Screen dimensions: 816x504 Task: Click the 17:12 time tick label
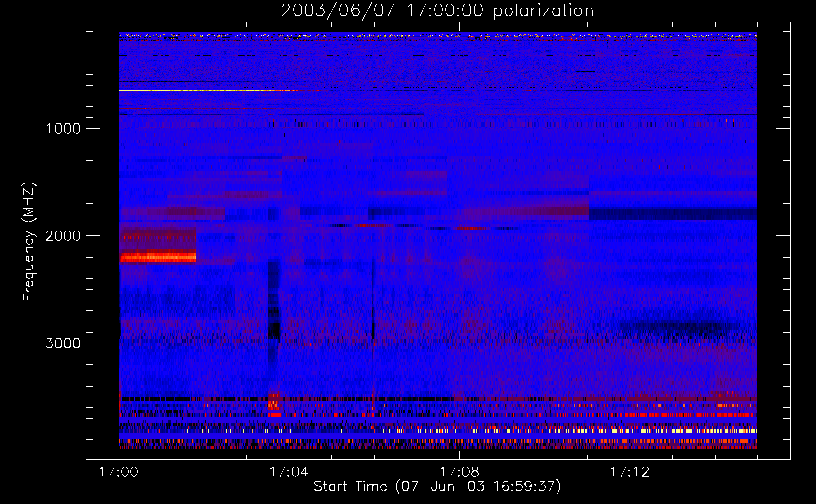[630, 472]
